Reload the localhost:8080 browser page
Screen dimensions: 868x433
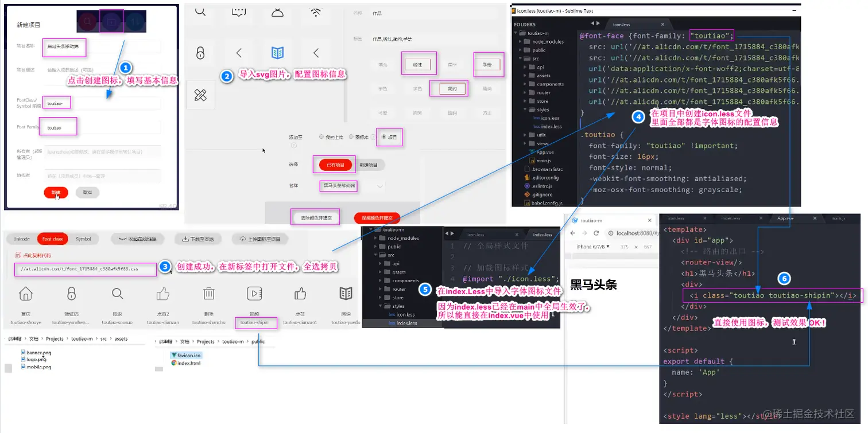click(x=596, y=233)
